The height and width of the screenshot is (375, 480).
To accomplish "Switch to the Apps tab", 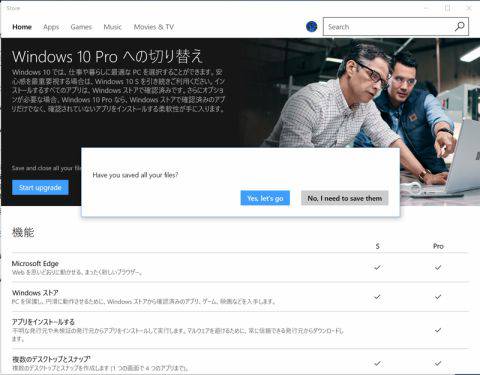I will tap(51, 27).
